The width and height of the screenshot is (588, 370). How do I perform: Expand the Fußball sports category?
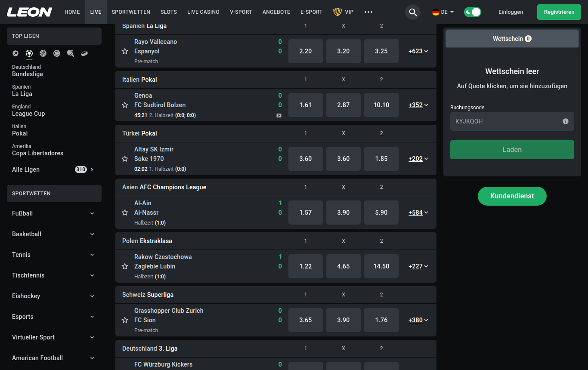(x=54, y=213)
